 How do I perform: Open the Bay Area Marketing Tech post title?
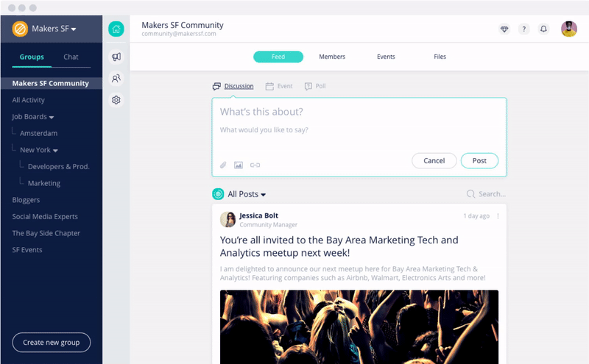[x=339, y=246]
